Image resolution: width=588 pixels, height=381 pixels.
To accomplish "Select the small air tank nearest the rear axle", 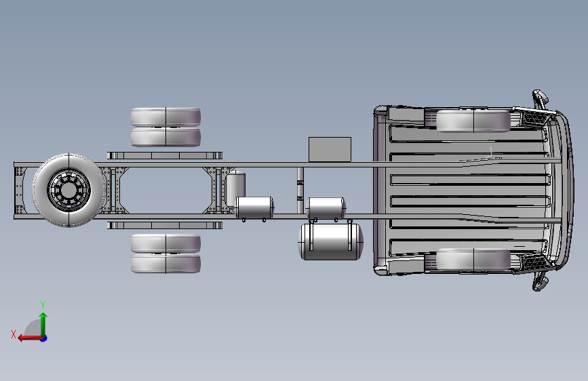I will point(254,207).
